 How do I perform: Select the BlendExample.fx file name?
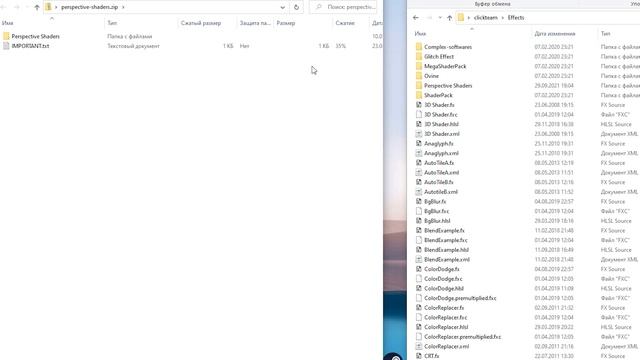(444, 231)
